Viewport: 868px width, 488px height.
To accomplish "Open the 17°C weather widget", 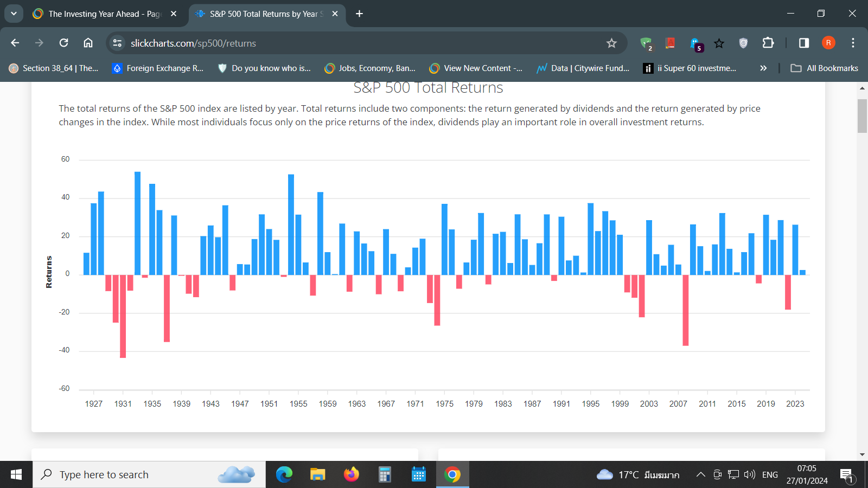I will tap(638, 475).
